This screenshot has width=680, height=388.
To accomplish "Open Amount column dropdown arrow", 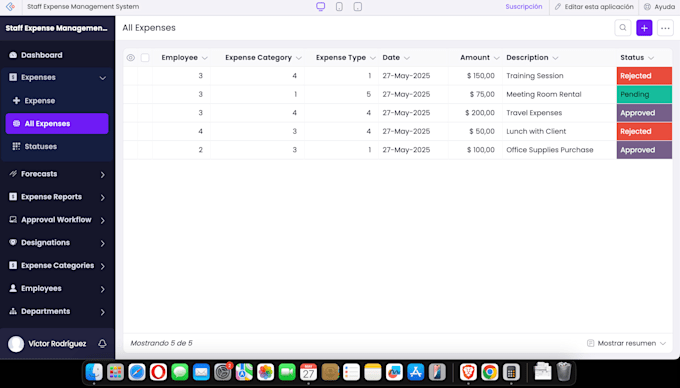I will [497, 58].
